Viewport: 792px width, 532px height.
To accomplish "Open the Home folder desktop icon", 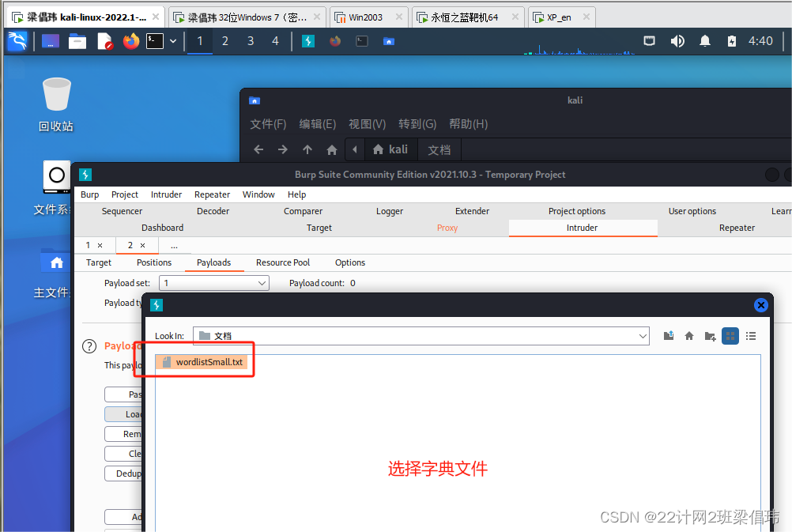I will coord(52,272).
